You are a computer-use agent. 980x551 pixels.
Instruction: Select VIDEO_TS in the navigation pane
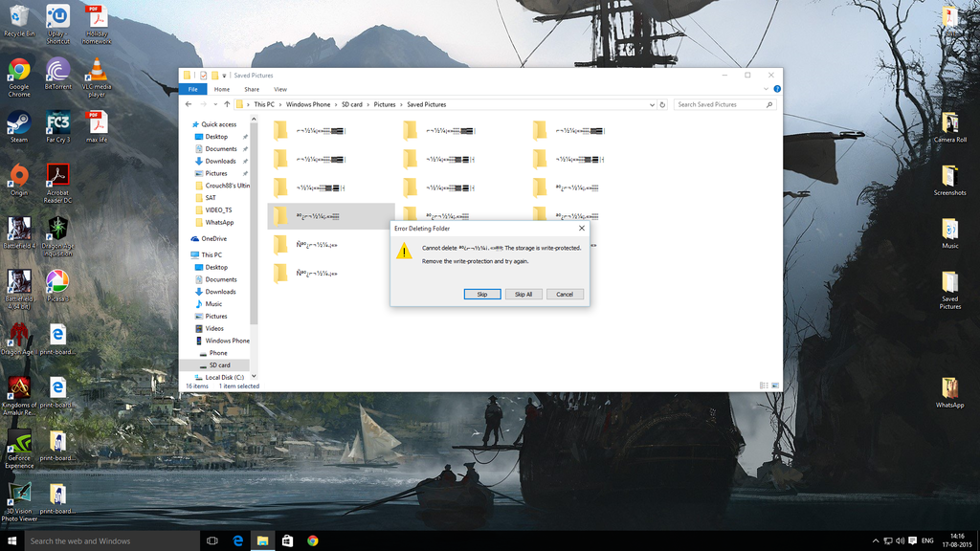coord(213,209)
